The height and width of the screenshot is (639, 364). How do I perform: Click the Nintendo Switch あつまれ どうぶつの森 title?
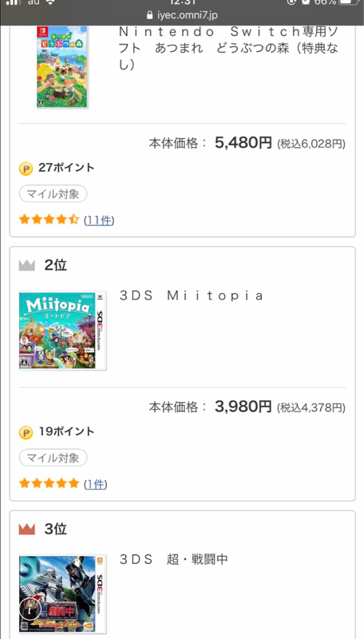pyautogui.click(x=228, y=48)
